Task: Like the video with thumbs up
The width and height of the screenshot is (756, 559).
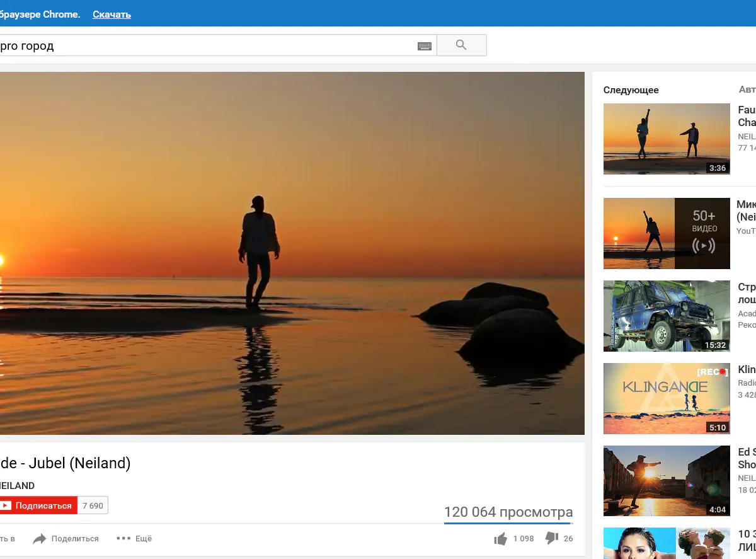Action: click(501, 539)
